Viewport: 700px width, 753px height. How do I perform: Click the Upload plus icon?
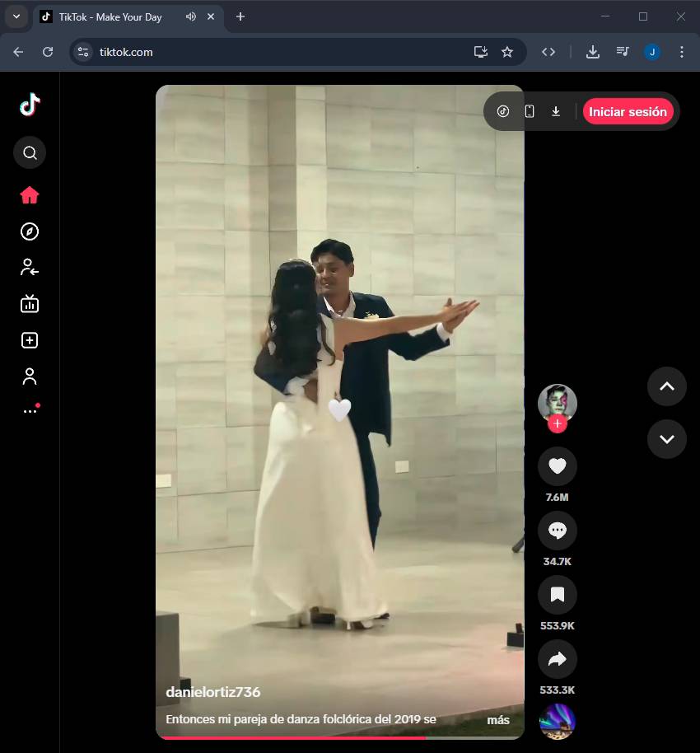[30, 340]
